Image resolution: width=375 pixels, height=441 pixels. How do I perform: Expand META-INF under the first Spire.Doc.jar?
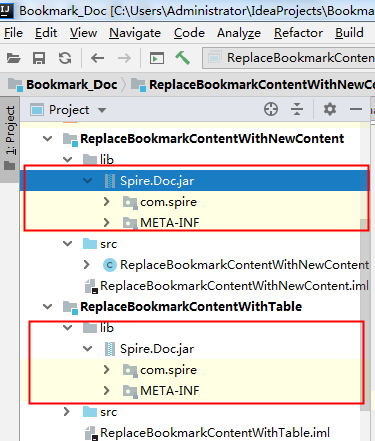click(107, 222)
